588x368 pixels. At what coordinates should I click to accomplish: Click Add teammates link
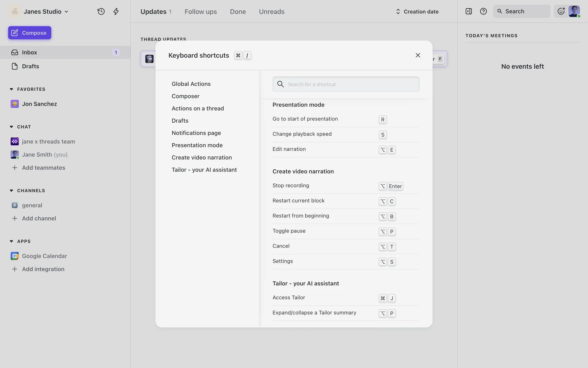point(43,168)
